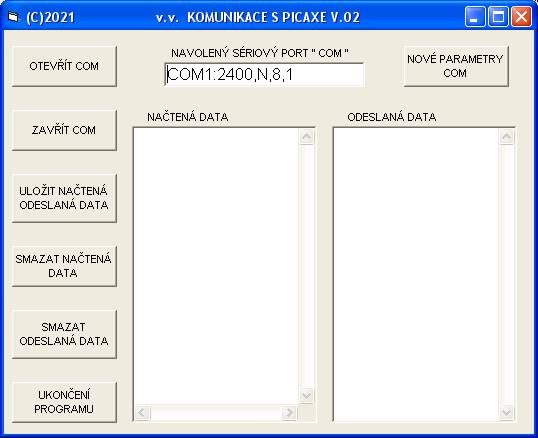This screenshot has height=438, width=538.
Task: Click down arrow of NAČTENÁ DATA vertical scrollbar
Action: (x=307, y=396)
